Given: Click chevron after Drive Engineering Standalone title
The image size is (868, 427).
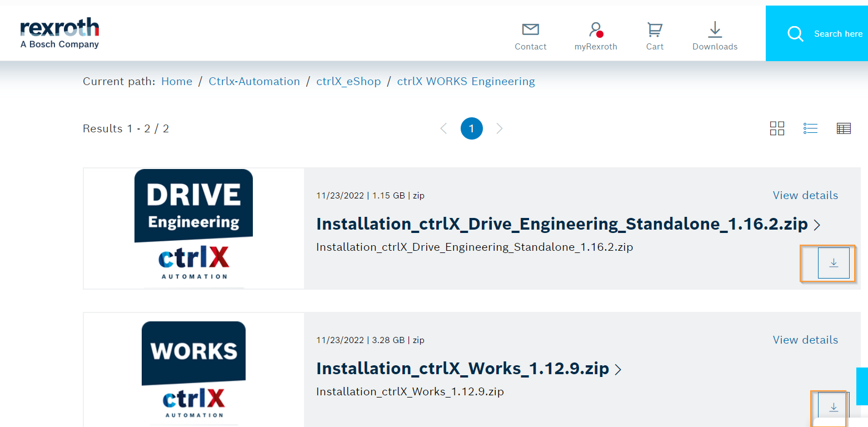Looking at the screenshot, I should point(817,225).
